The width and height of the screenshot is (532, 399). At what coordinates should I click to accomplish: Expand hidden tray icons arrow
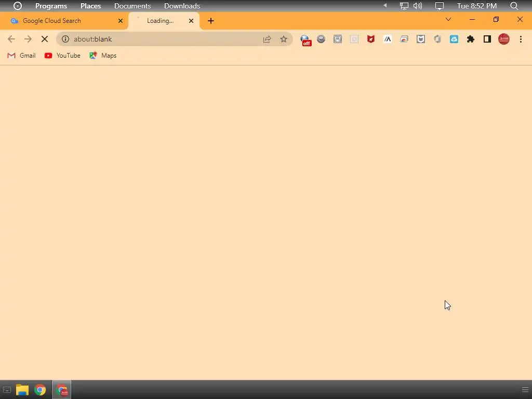(x=385, y=5)
